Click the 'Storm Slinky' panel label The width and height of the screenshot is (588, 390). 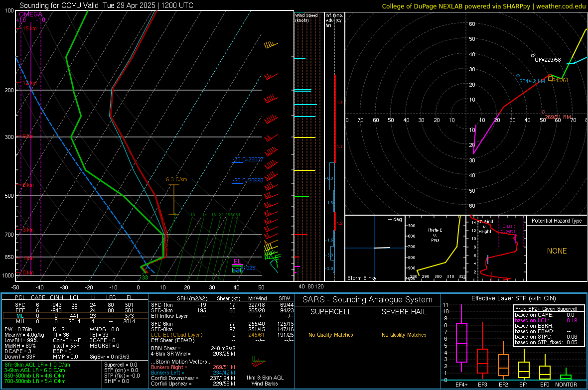point(362,278)
